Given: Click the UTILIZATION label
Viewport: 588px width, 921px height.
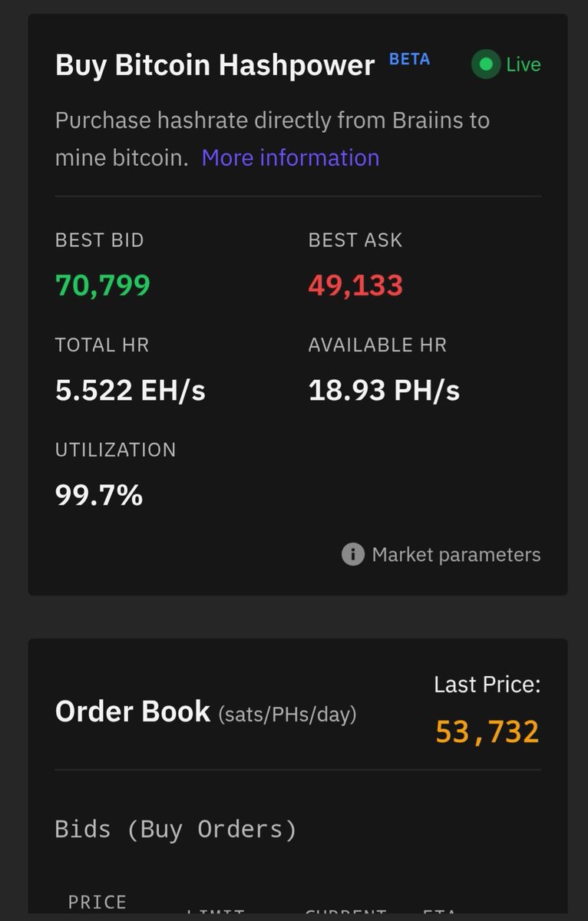Looking at the screenshot, I should 116,450.
